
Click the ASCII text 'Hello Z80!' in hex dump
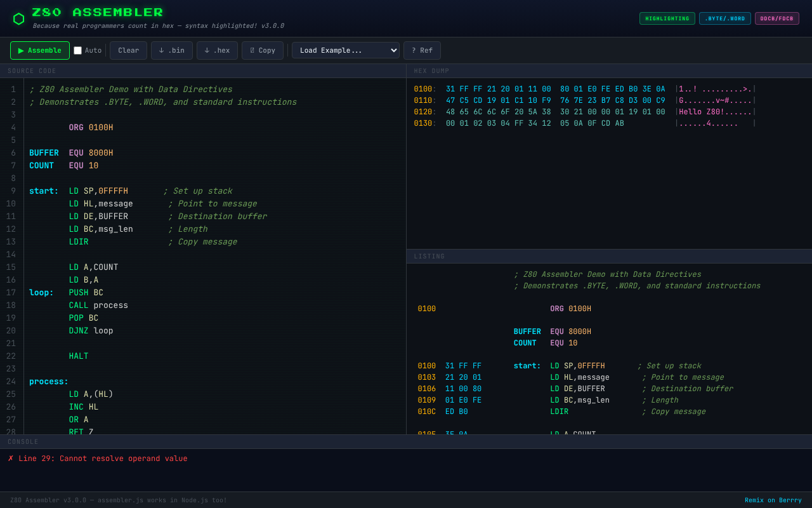click(702, 112)
